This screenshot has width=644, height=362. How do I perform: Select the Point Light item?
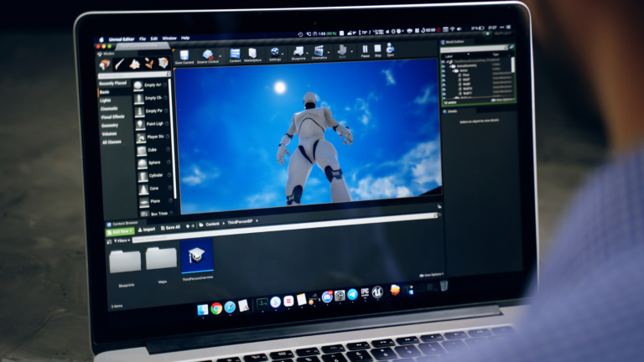pos(152,124)
